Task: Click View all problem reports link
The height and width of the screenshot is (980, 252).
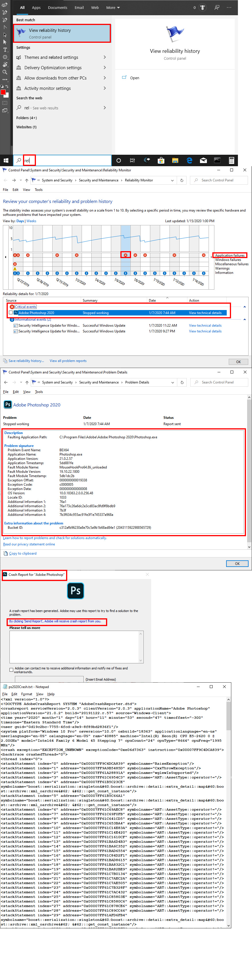Action: (68, 361)
